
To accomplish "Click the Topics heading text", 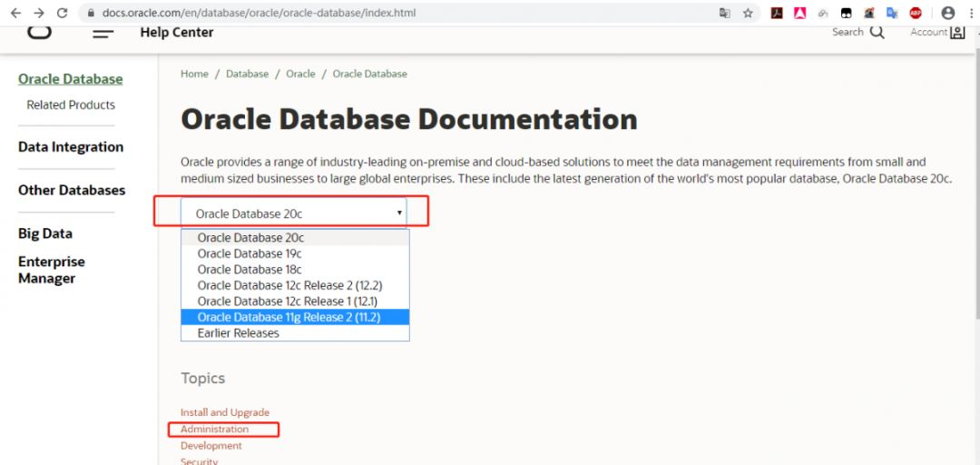I will (x=202, y=378).
